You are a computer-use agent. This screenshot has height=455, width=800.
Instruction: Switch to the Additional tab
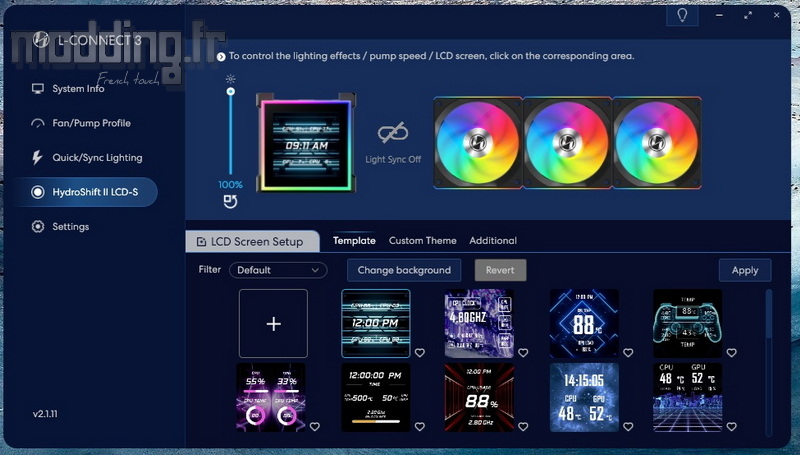pyautogui.click(x=492, y=241)
